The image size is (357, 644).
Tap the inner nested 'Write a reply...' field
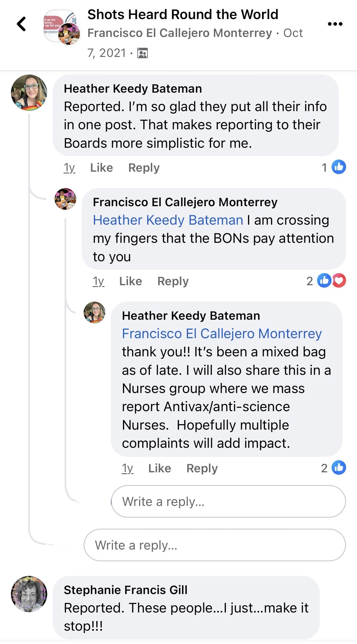point(228,501)
